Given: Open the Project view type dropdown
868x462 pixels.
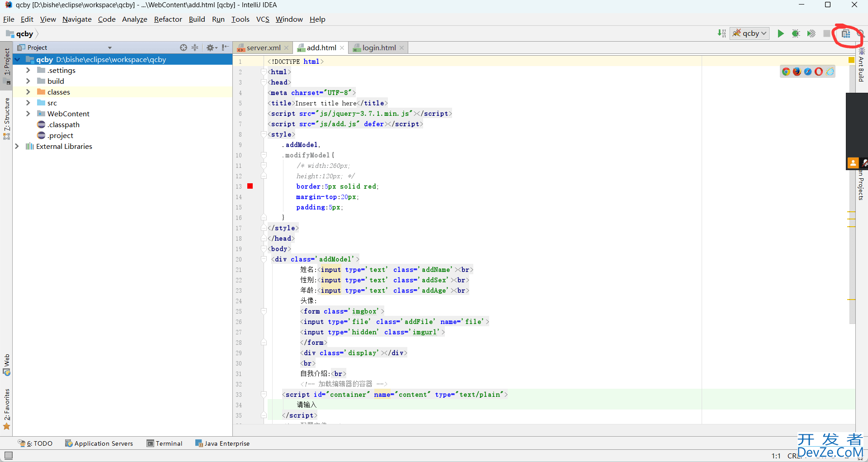Looking at the screenshot, I should coord(110,48).
